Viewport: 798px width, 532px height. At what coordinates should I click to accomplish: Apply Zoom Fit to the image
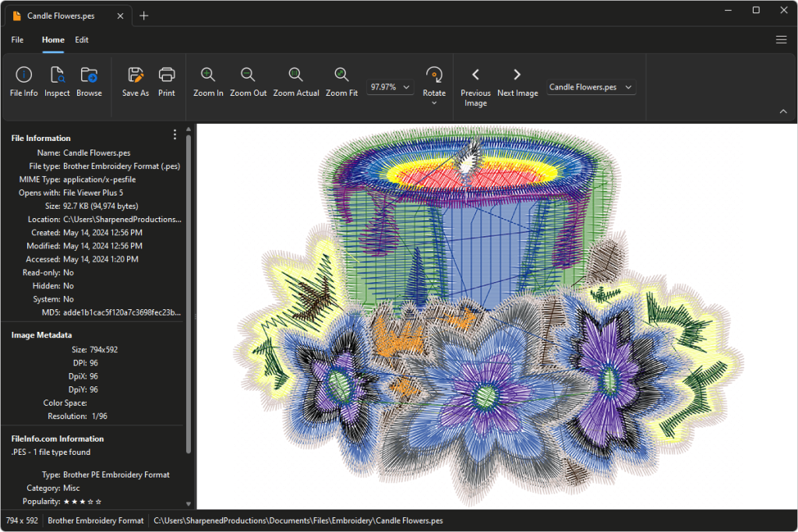pos(341,81)
